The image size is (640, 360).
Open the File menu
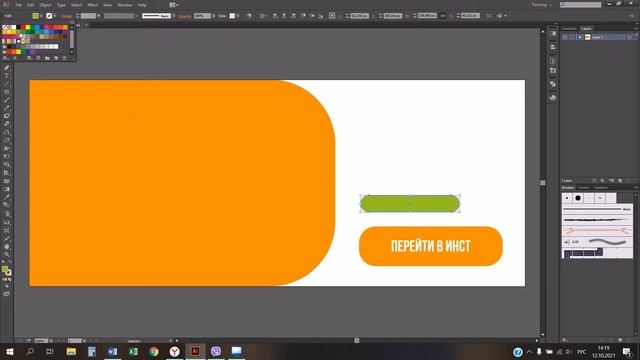click(x=19, y=5)
